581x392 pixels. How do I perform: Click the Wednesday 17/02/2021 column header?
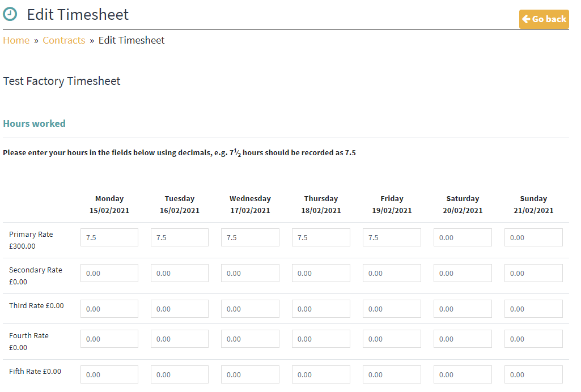click(250, 204)
